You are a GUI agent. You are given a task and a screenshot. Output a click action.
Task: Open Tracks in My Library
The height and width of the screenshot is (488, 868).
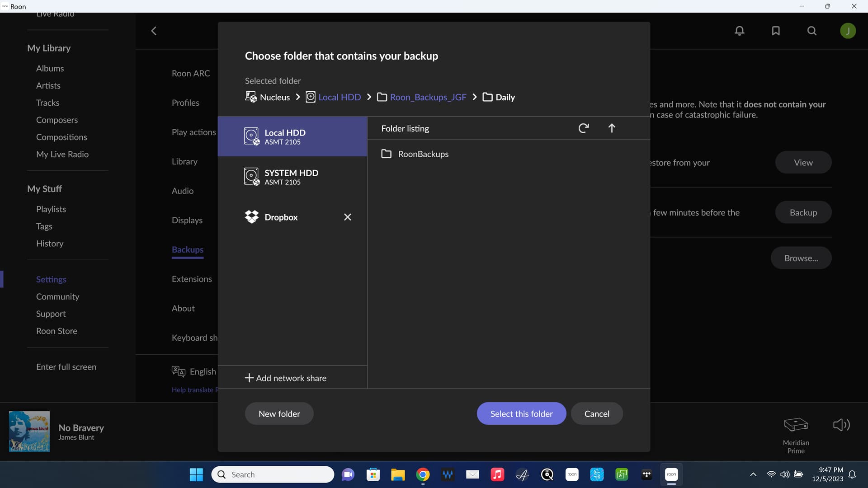coord(47,103)
